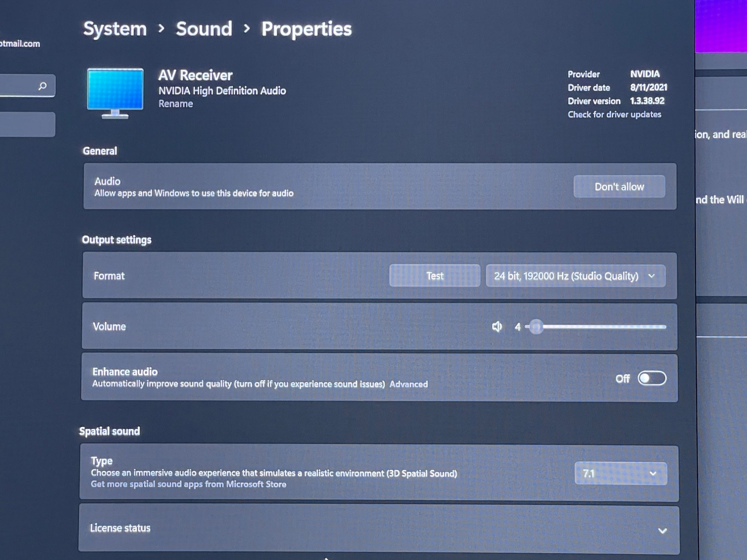Click the chevron in the 7.1 dropdown

[653, 473]
